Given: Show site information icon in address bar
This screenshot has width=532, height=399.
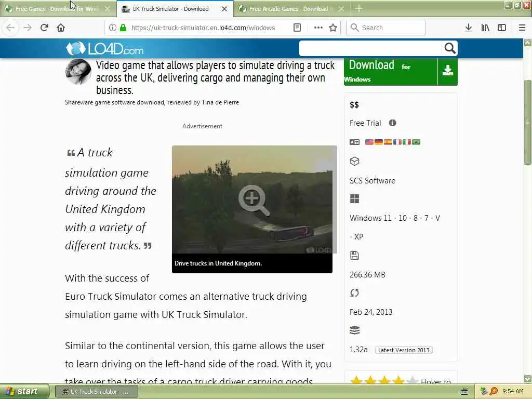Looking at the screenshot, I should [113, 28].
